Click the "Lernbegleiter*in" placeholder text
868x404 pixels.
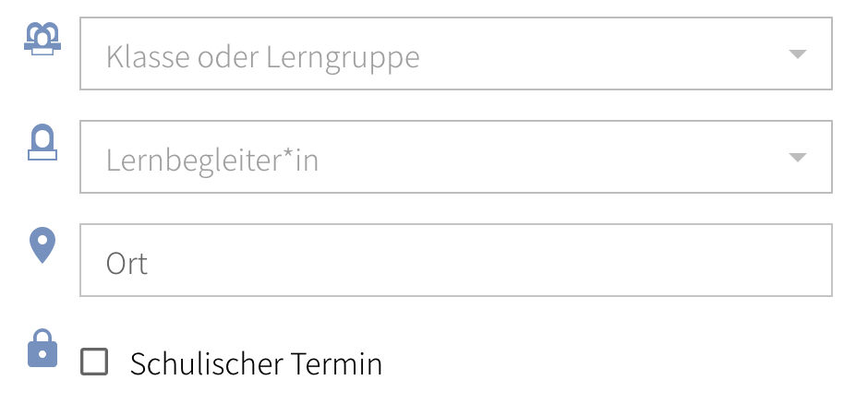point(211,160)
